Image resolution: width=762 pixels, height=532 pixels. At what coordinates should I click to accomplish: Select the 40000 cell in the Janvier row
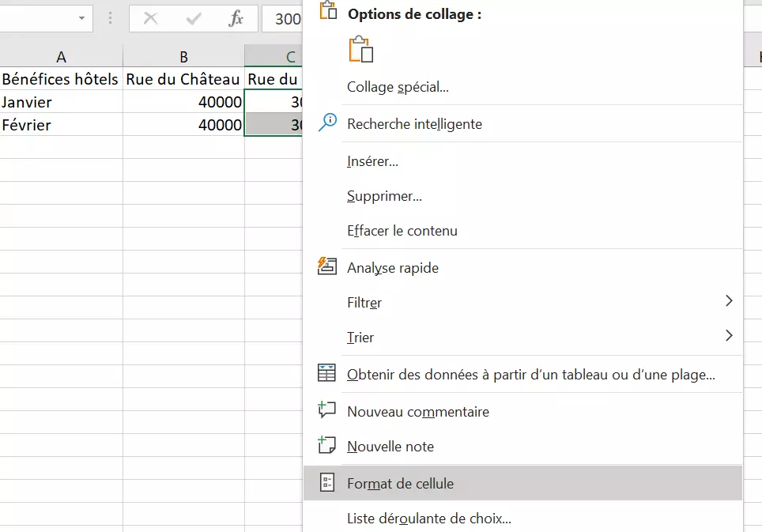point(183,102)
